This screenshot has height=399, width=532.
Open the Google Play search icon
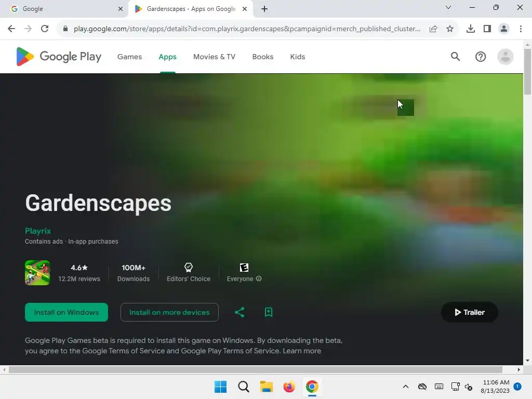tap(455, 56)
